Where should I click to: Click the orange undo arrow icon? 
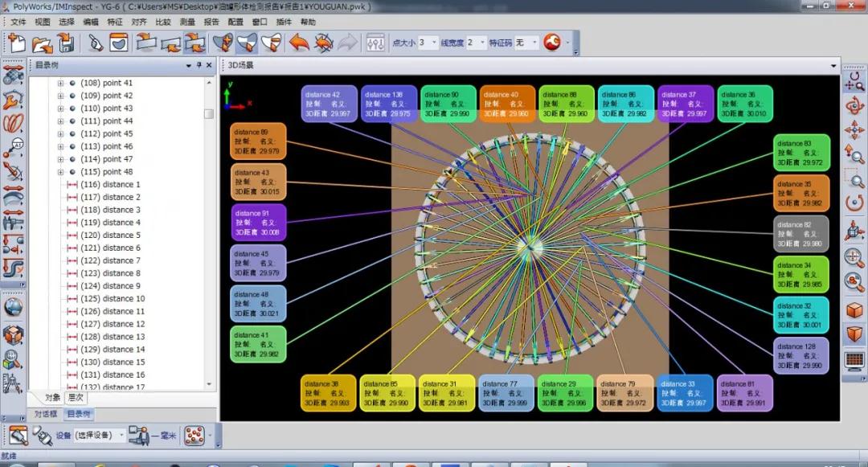pos(299,43)
